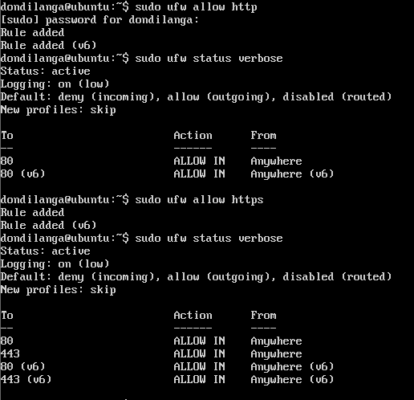Viewport: 414px width, 400px height.
Task: Click the 'To' header in the second table
Action: coord(7,315)
